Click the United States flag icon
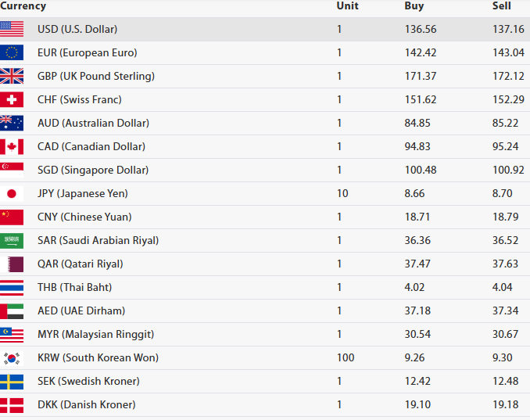530x420 pixels. click(12, 29)
